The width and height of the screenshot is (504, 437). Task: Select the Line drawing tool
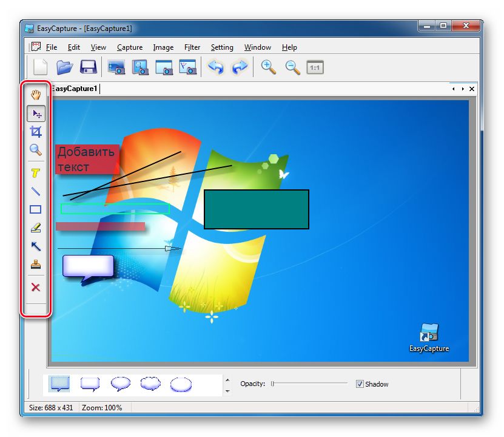point(36,191)
